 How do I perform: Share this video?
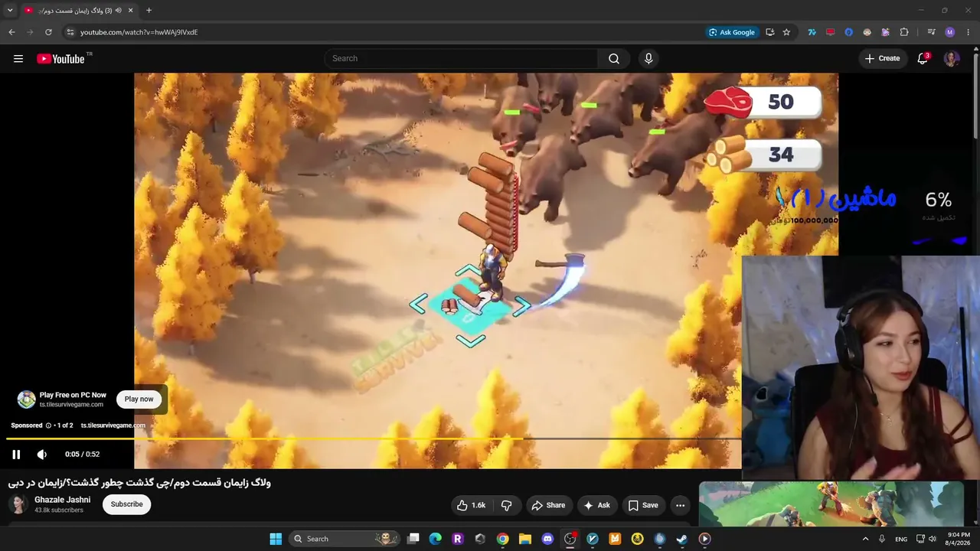(548, 505)
